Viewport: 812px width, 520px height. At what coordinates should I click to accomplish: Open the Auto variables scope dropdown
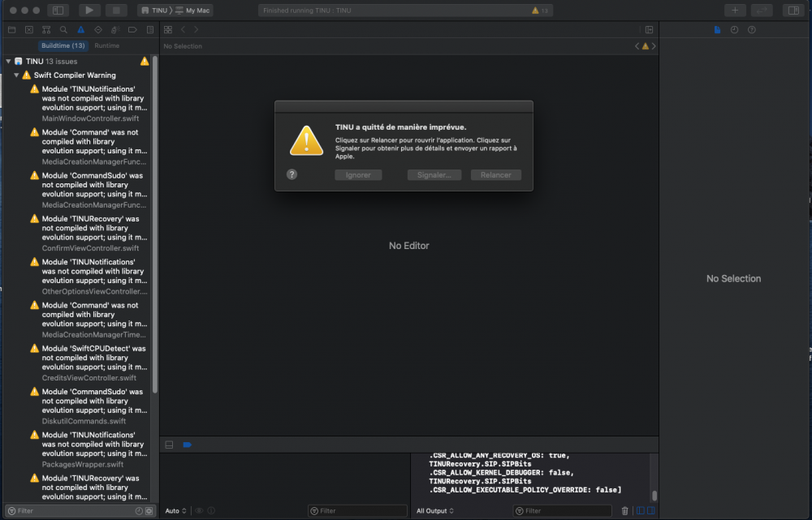175,511
